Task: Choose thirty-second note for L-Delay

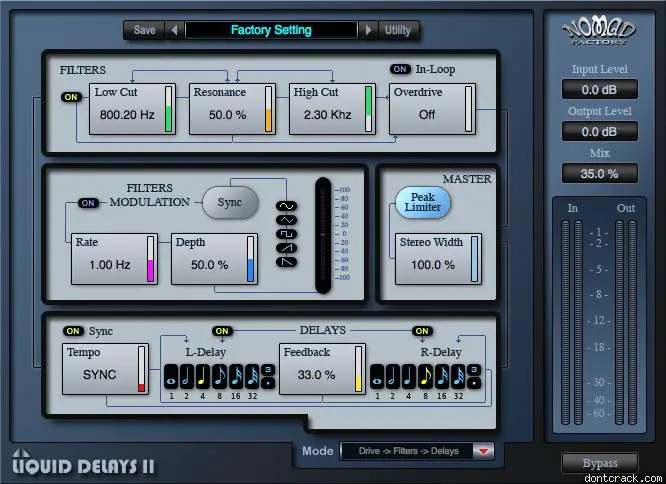Action: pos(251,376)
